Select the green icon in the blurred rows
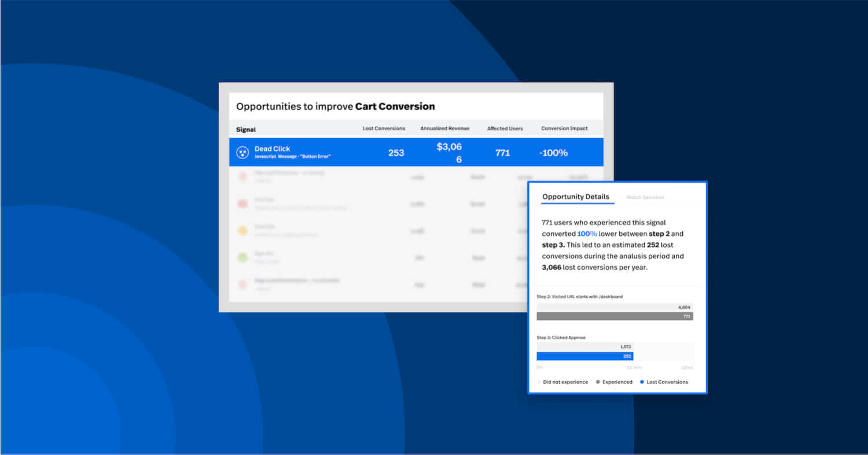868x455 pixels. point(242,257)
